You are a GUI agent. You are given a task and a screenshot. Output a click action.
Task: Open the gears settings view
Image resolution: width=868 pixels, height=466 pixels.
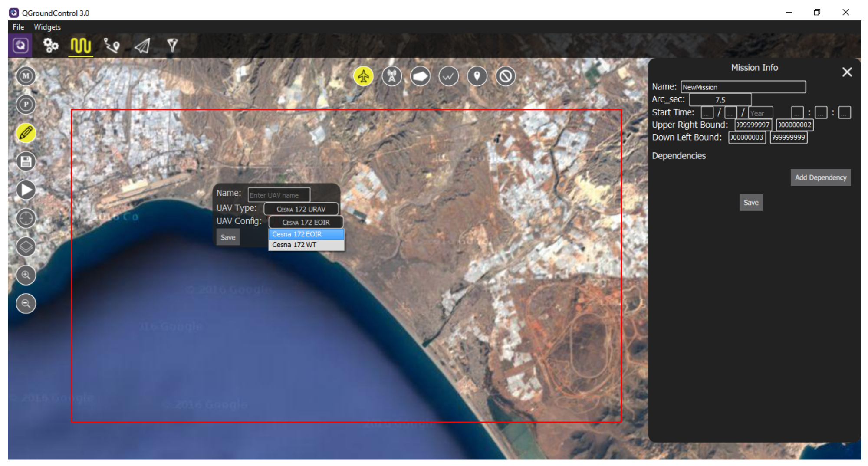51,45
